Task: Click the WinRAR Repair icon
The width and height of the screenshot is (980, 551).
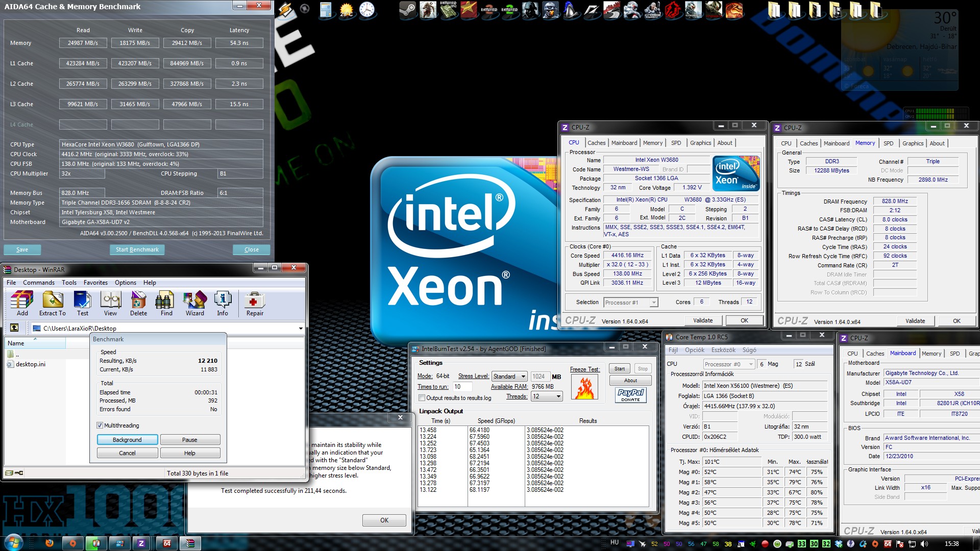Action: (x=255, y=303)
